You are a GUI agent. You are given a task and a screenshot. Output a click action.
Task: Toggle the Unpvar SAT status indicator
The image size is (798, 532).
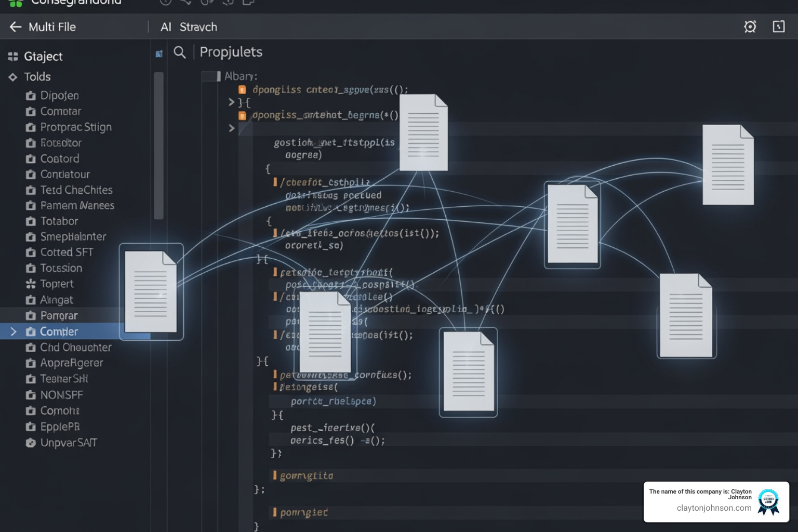tap(31, 443)
